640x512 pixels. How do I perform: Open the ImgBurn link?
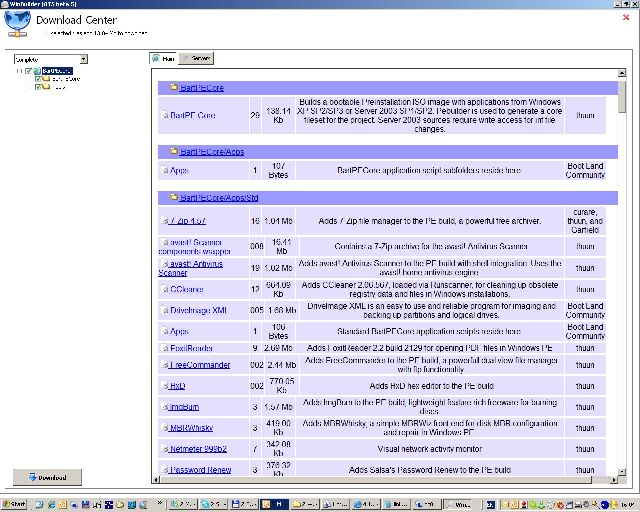pos(184,407)
